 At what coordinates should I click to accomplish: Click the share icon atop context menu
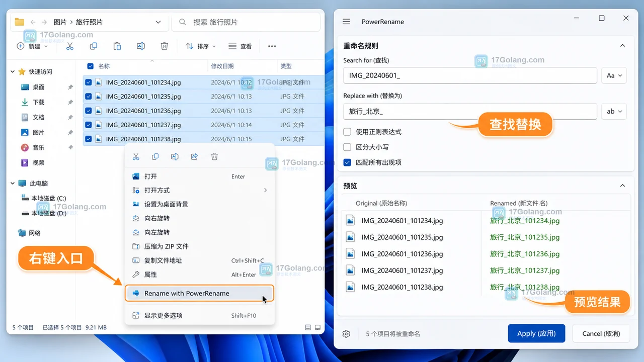coord(194,157)
